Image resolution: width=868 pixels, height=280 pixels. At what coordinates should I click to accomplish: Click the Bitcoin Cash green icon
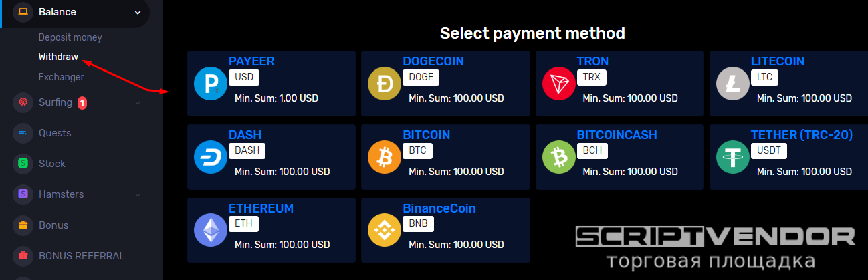point(559,157)
